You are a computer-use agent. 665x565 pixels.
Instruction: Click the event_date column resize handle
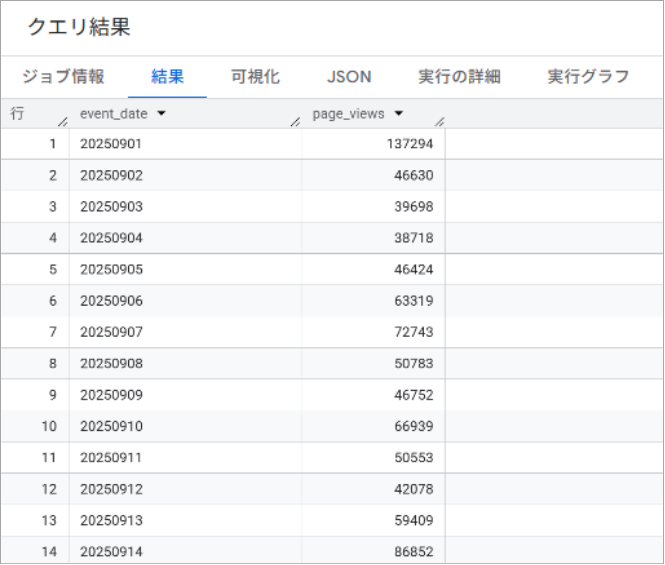(295, 122)
